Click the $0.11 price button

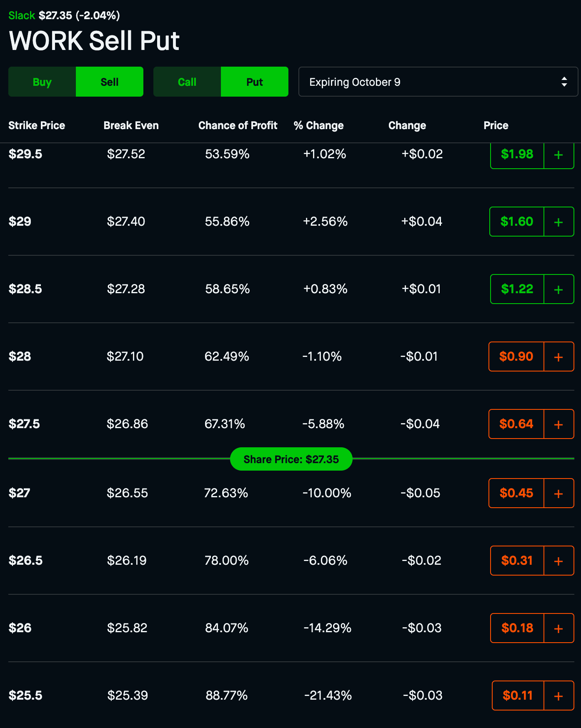tap(518, 696)
